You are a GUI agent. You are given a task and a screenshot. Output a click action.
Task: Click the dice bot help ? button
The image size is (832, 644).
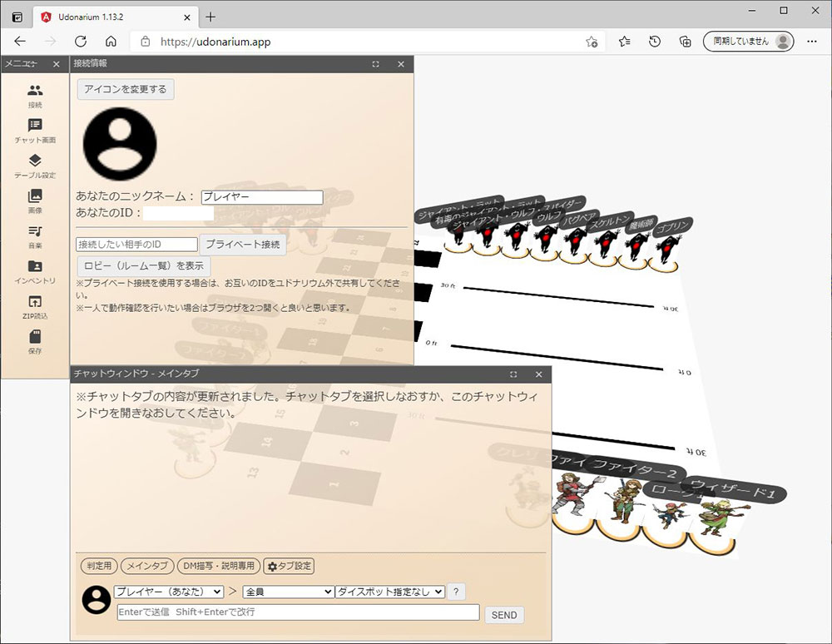[x=456, y=592]
